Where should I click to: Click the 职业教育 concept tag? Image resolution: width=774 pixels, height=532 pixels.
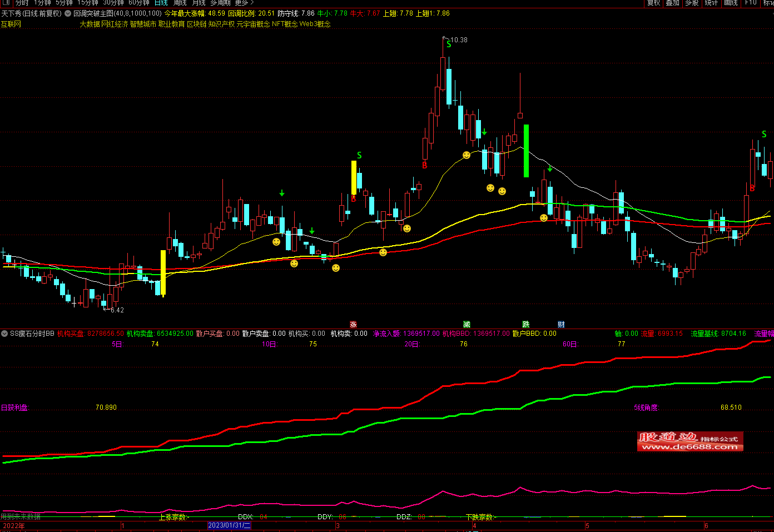(x=172, y=24)
